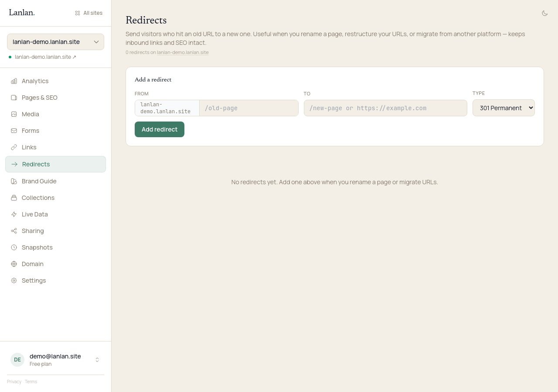This screenshot has height=392, width=558.
Task: Click demo@lanlan.site account email
Action: [x=55, y=356]
